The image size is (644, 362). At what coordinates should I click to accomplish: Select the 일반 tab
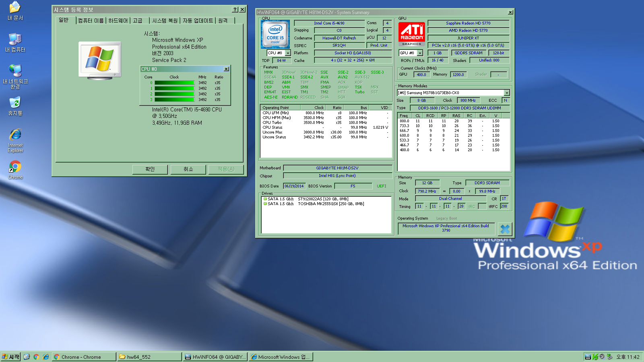[x=64, y=20]
